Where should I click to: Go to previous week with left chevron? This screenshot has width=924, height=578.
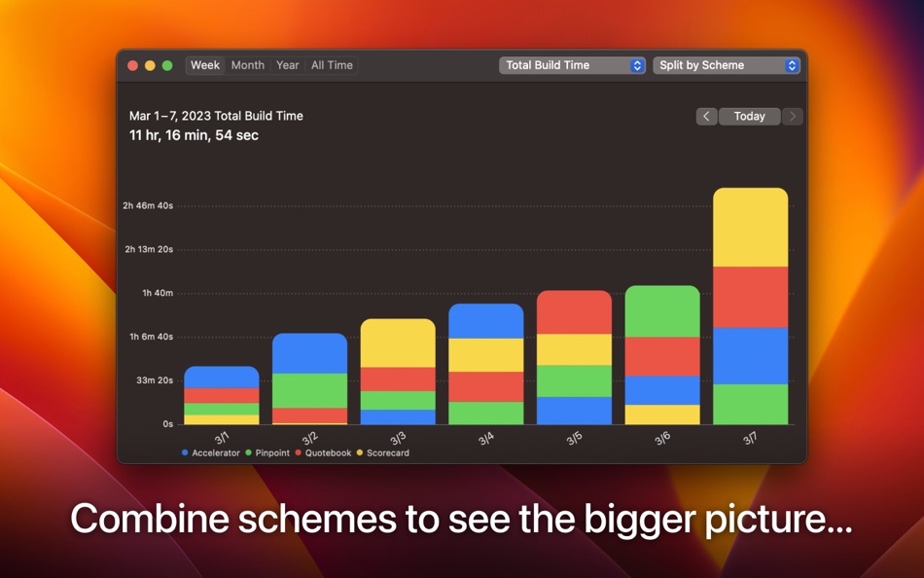706,116
